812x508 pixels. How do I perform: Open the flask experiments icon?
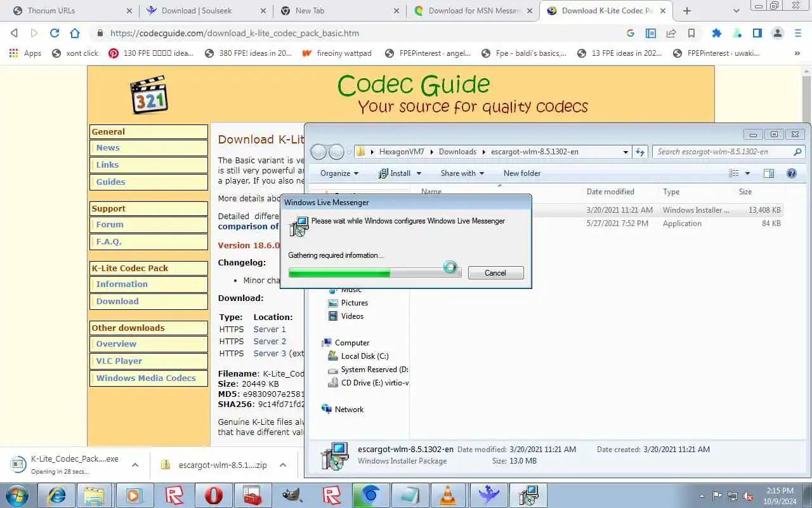pyautogui.click(x=737, y=33)
